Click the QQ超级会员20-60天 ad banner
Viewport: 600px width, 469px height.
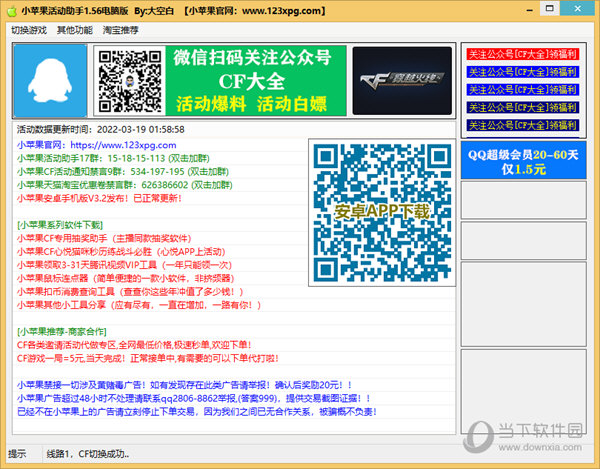coord(523,160)
